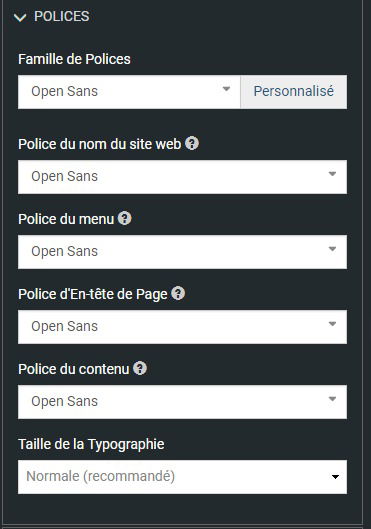Click the POLICES section header text
Image resolution: width=371 pixels, height=529 pixels.
(x=62, y=17)
